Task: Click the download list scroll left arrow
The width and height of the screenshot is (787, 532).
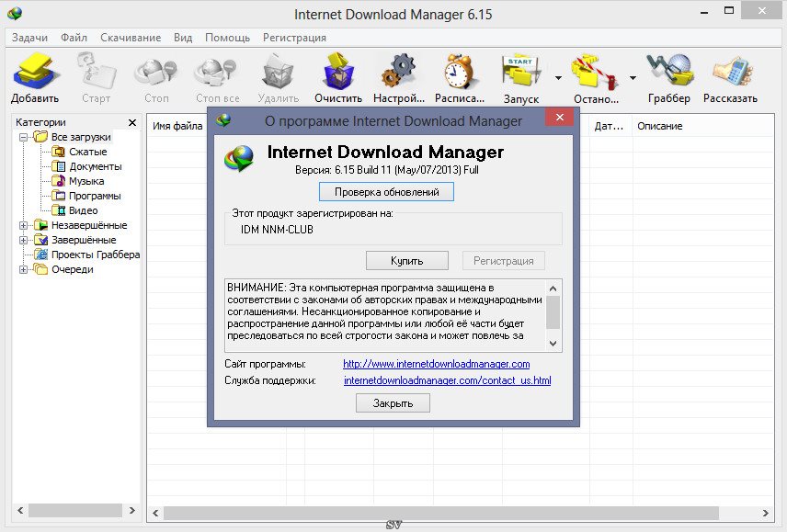Action: coord(155,513)
